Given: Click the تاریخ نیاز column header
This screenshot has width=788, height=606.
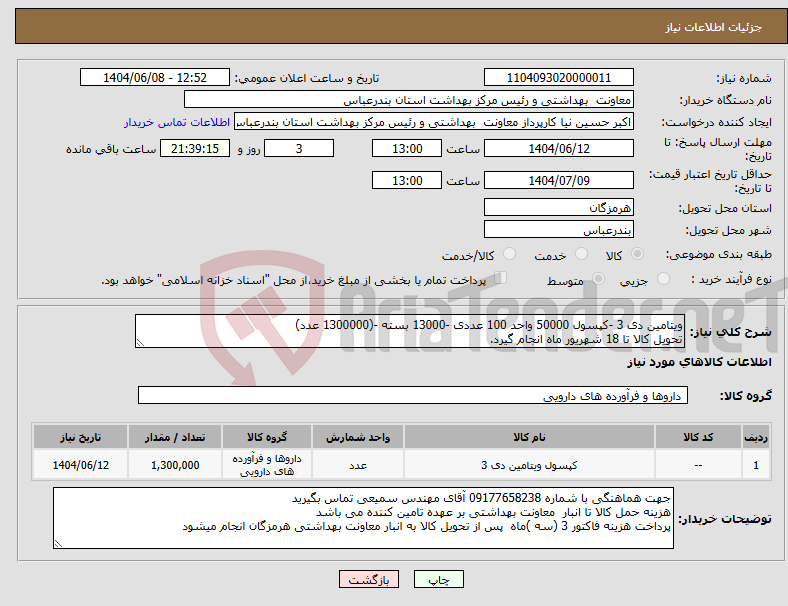Looking at the screenshot, I should tap(80, 437).
